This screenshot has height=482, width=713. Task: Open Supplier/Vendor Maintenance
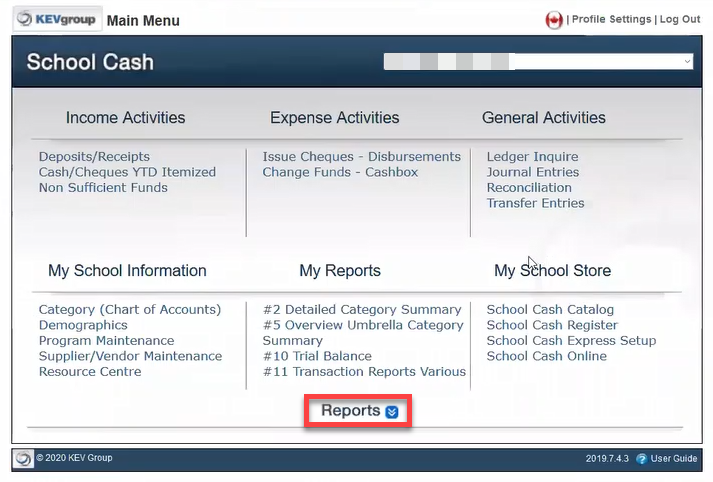coord(131,356)
